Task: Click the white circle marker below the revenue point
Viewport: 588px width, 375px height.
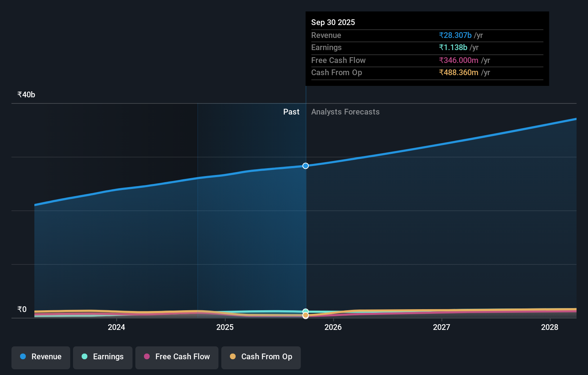Action: [x=305, y=316]
